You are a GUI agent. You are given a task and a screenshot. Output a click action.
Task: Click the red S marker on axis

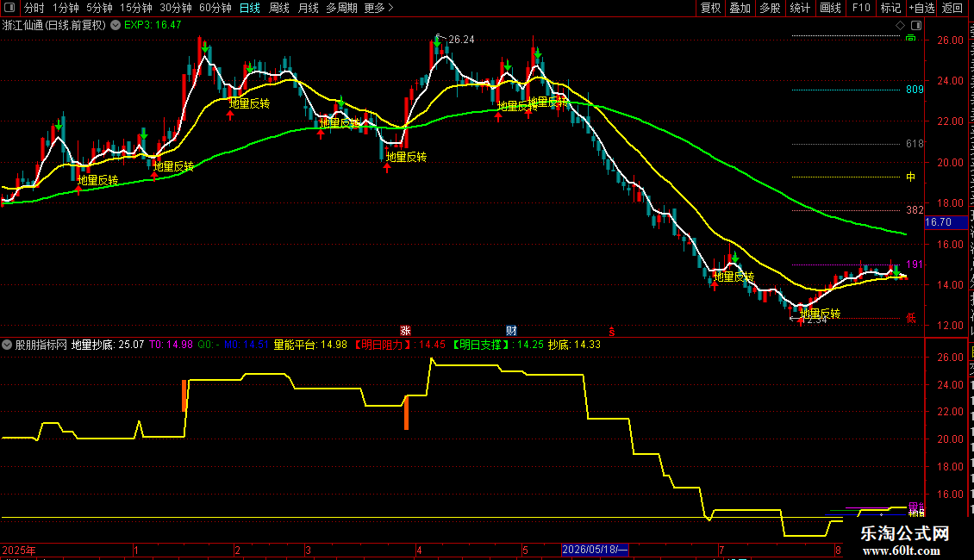(612, 332)
